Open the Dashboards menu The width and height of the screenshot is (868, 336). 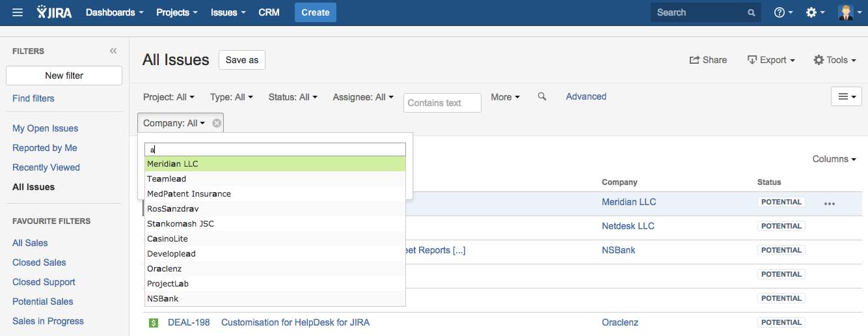(115, 12)
